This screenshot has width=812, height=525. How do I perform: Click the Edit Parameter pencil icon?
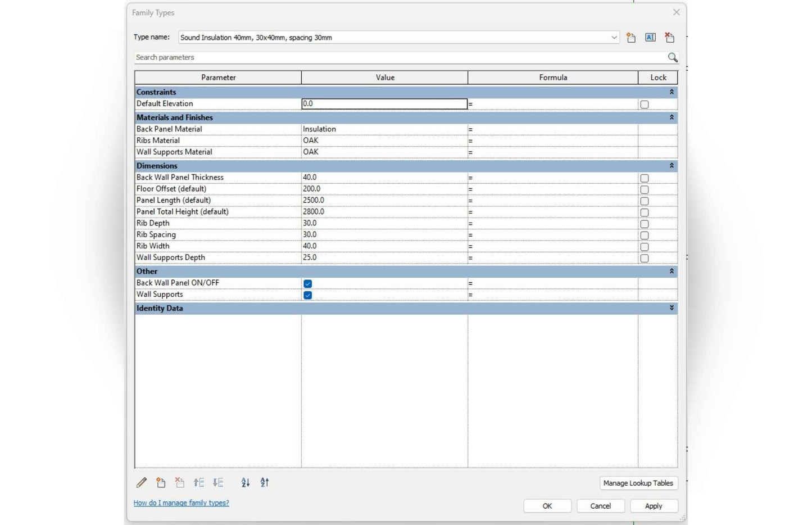pyautogui.click(x=142, y=483)
